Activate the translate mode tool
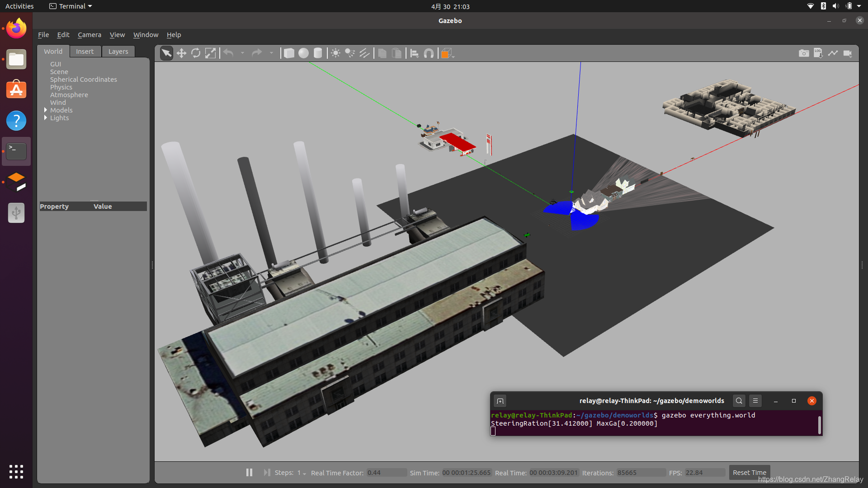Image resolution: width=868 pixels, height=488 pixels. [x=181, y=53]
